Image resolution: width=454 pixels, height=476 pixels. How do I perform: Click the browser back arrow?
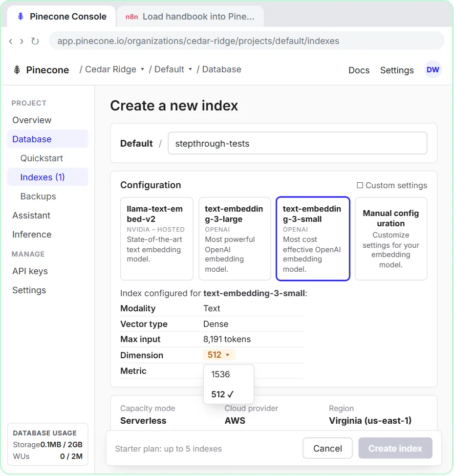11,41
